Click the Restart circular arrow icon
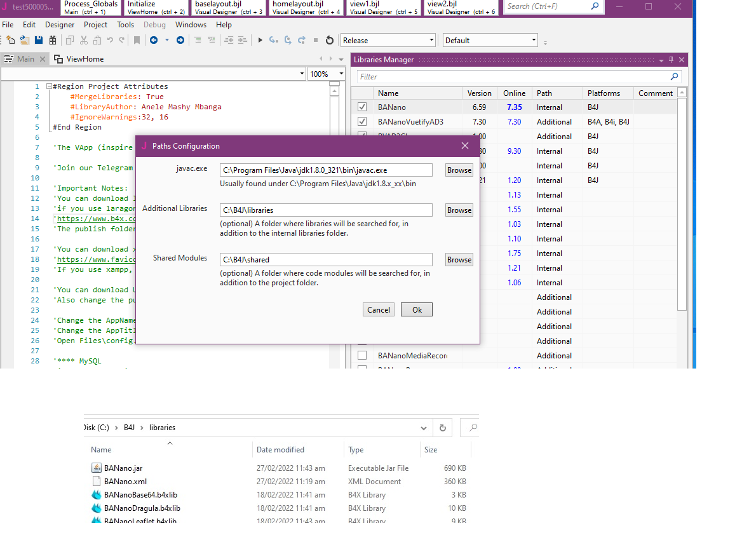Screen dimensions: 756x535 [x=329, y=40]
